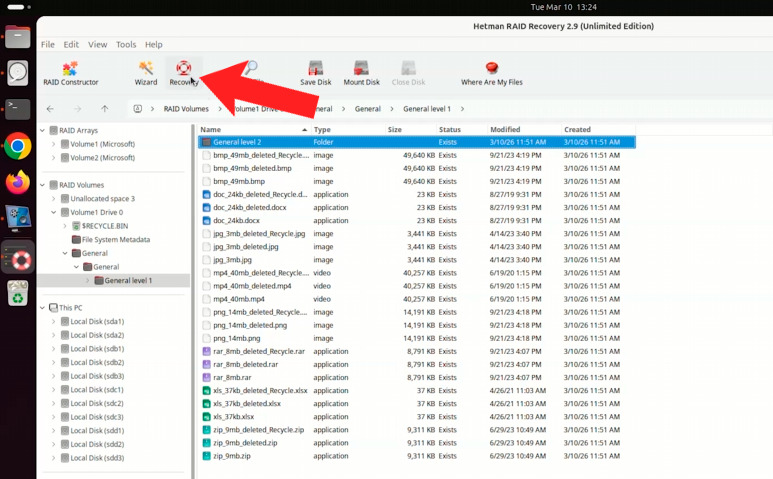Open Chrome from the Ubuntu dock
The image size is (773, 479).
click(18, 146)
